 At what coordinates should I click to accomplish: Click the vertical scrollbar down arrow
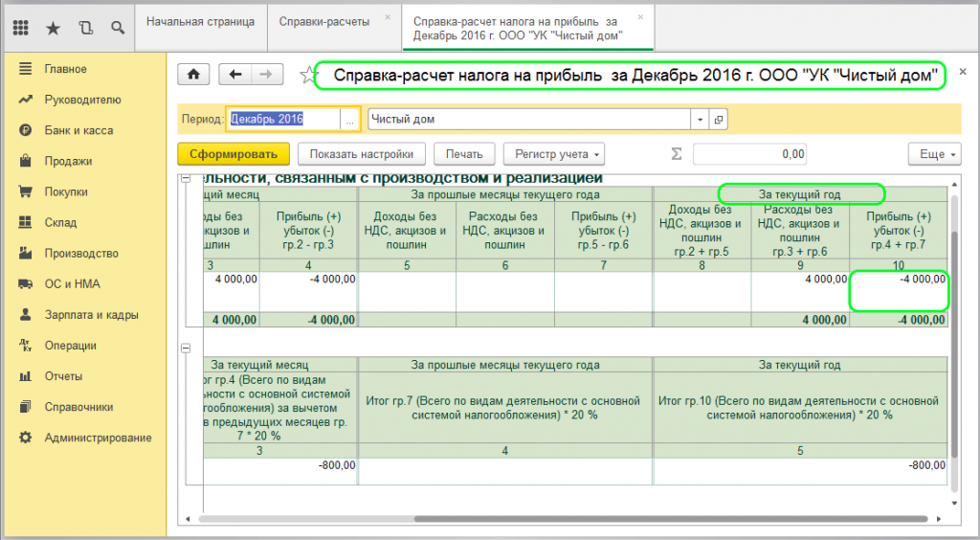[x=954, y=503]
